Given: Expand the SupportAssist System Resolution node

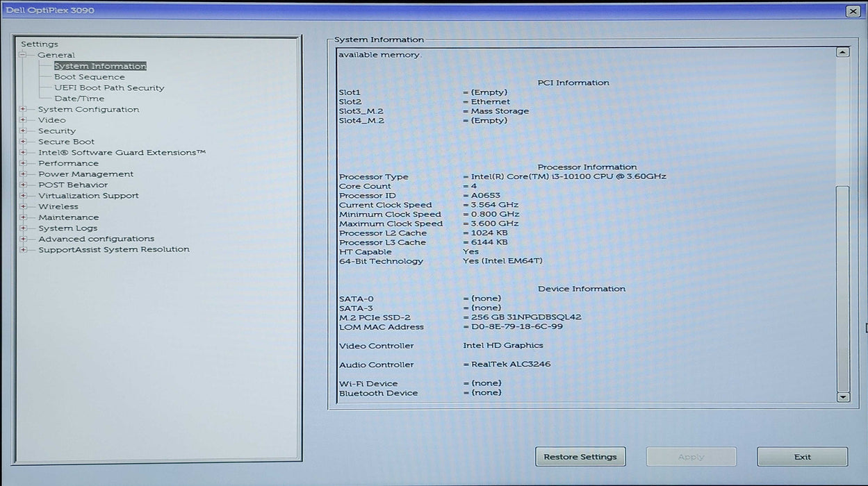Looking at the screenshot, I should 24,250.
